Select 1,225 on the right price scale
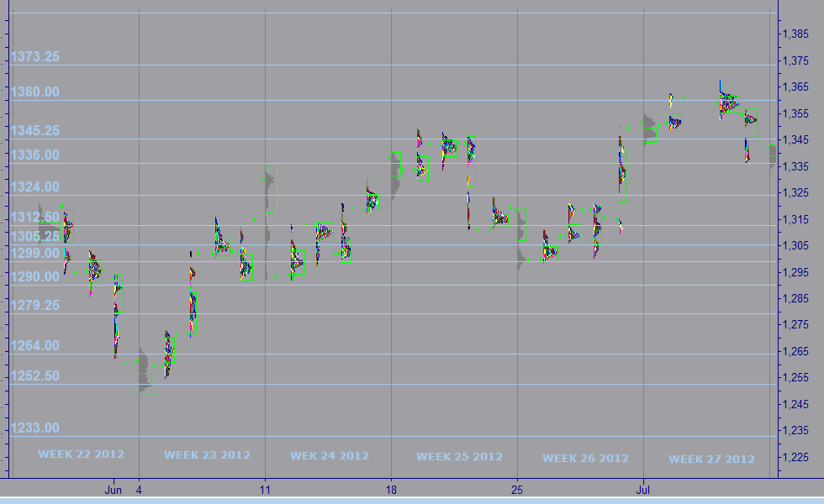Image resolution: width=824 pixels, height=504 pixels. [795, 457]
